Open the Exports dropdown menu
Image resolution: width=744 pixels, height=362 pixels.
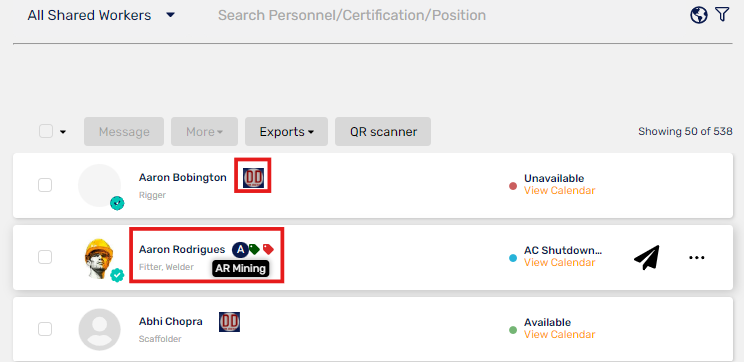click(x=287, y=131)
